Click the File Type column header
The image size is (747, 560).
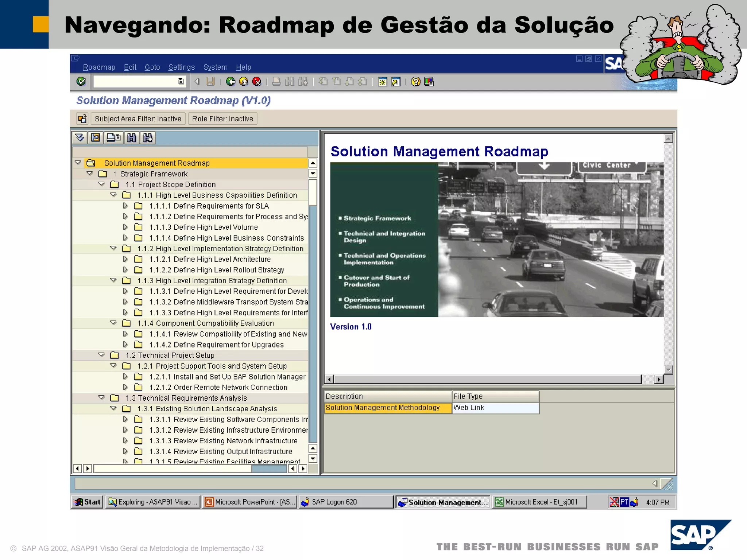click(x=496, y=396)
